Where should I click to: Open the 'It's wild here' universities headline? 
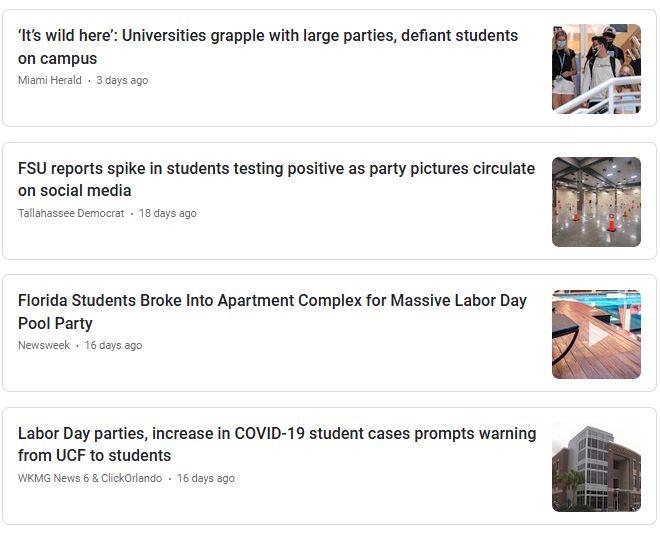[268, 47]
